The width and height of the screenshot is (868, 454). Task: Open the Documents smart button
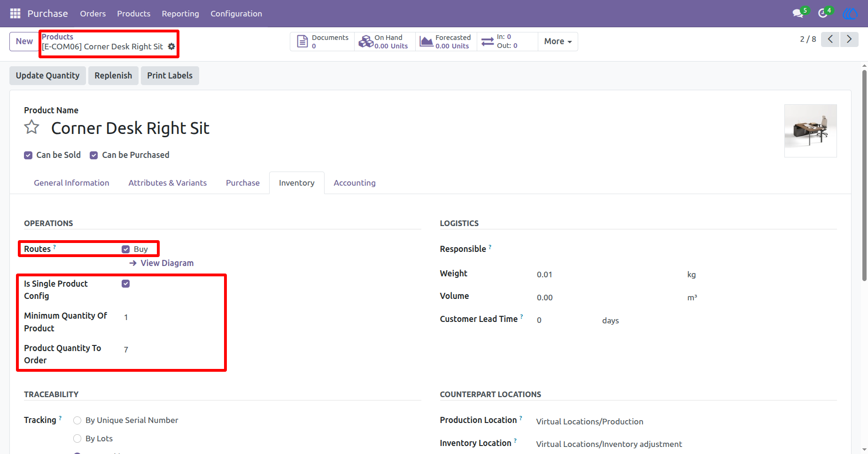[x=323, y=41]
